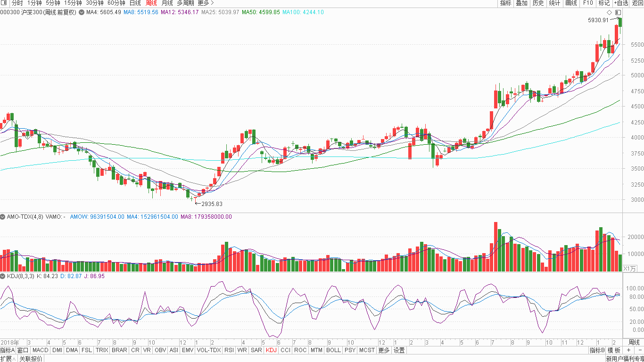This screenshot has height=362, width=644.
Task: Open 更多 indicators in bottom bar
Action: coord(384,350)
